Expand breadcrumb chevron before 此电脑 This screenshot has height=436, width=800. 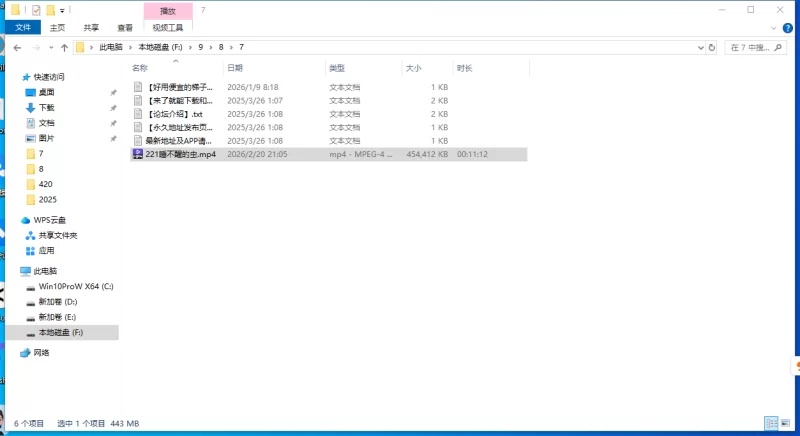coord(91,47)
